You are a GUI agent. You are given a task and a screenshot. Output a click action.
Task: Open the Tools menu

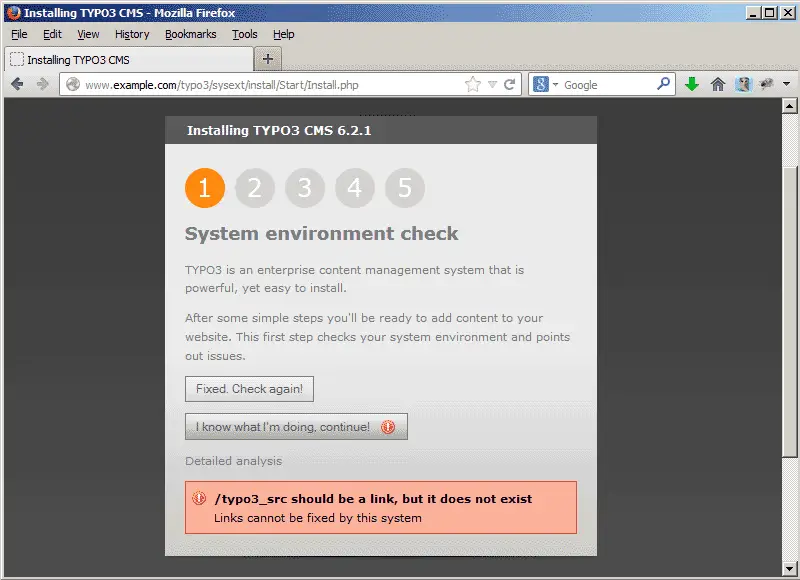click(x=245, y=34)
